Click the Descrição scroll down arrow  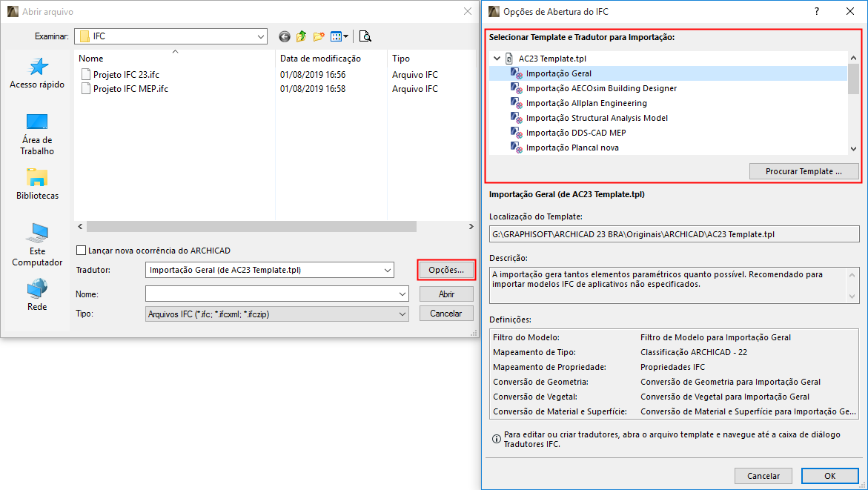coord(852,297)
